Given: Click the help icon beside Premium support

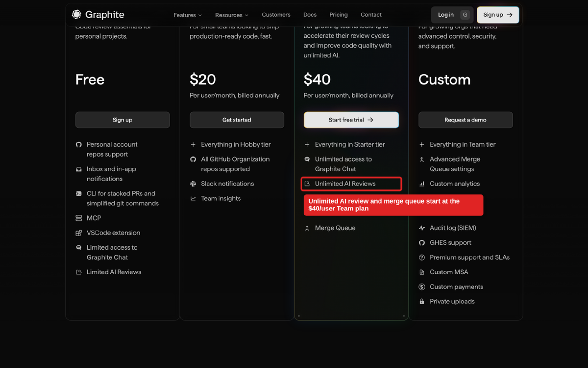Looking at the screenshot, I should tap(422, 257).
